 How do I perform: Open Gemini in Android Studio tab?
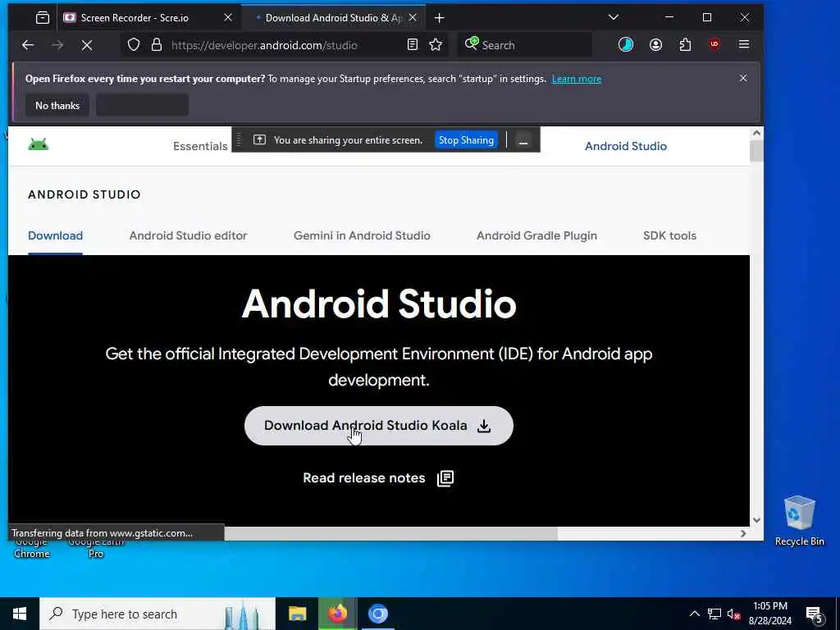point(362,235)
